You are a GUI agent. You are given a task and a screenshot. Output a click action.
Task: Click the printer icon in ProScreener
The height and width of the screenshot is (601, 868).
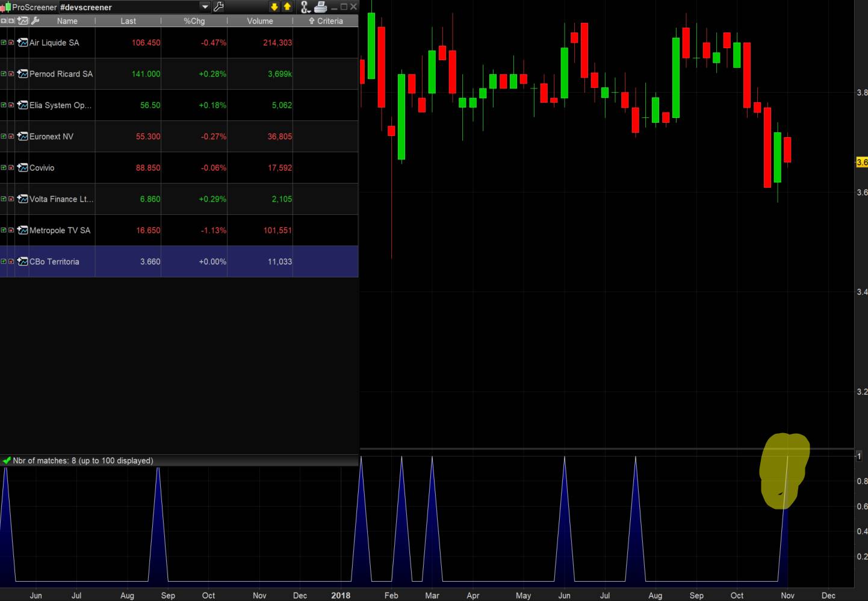coord(320,7)
